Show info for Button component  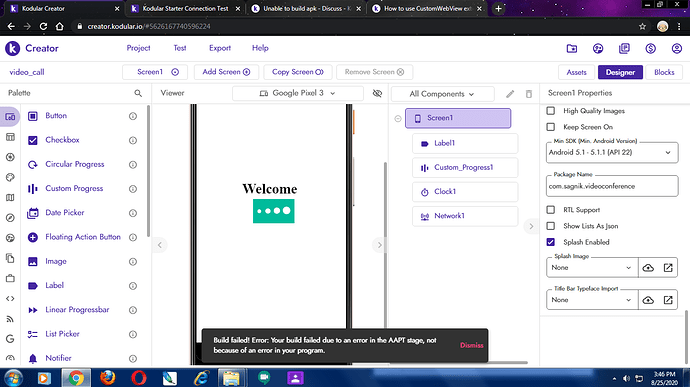(133, 116)
